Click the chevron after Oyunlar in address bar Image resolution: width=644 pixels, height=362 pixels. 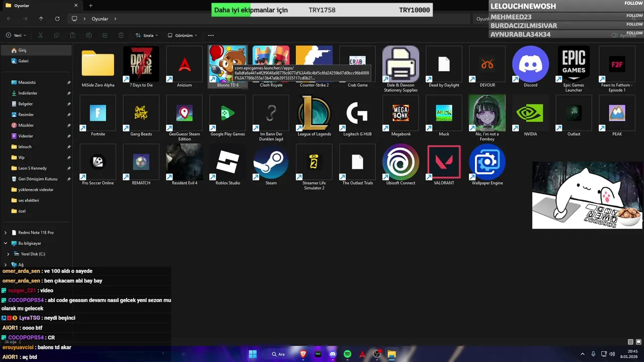point(115,19)
